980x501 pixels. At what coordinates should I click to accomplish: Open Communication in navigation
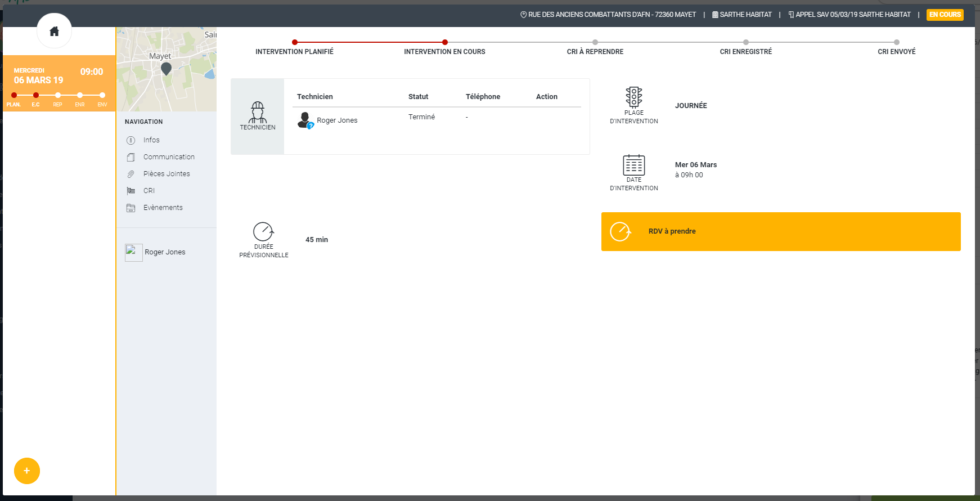point(169,157)
